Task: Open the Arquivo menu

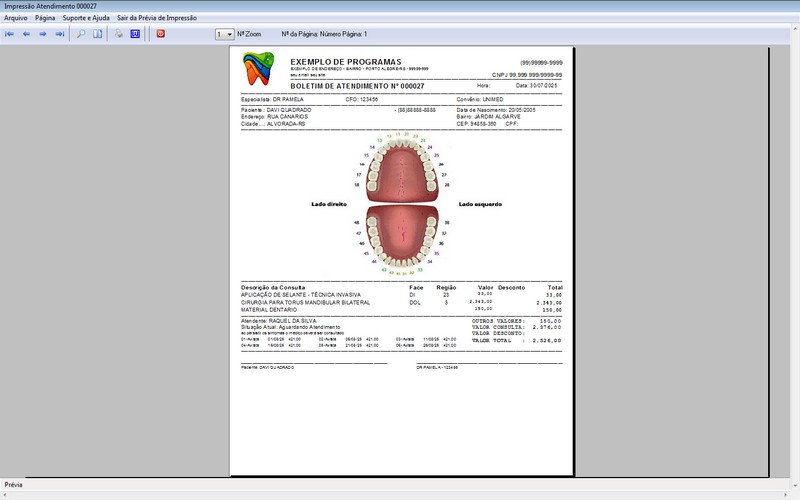Action: (x=16, y=18)
